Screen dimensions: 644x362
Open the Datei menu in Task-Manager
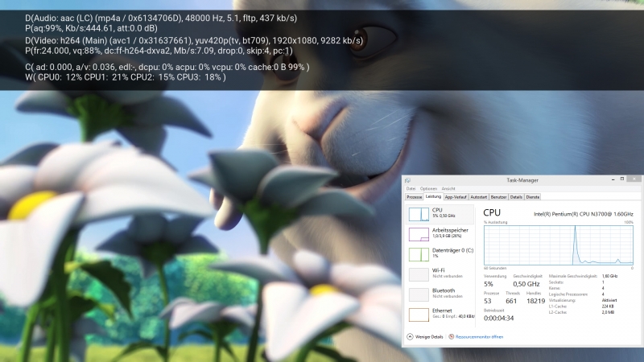411,189
